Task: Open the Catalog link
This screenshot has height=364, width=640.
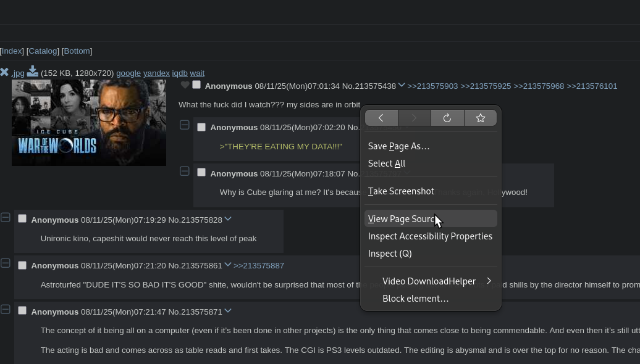Action: click(x=43, y=51)
